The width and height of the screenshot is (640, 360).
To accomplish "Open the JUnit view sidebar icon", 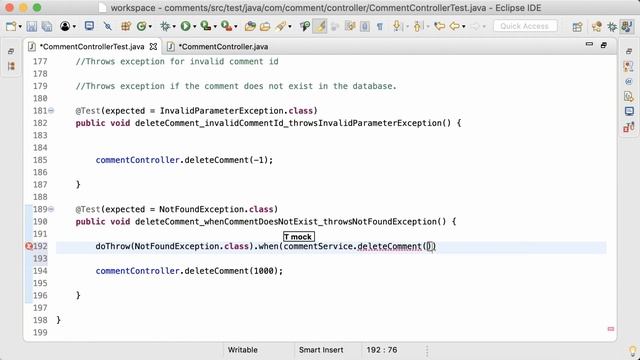I will tap(629, 127).
